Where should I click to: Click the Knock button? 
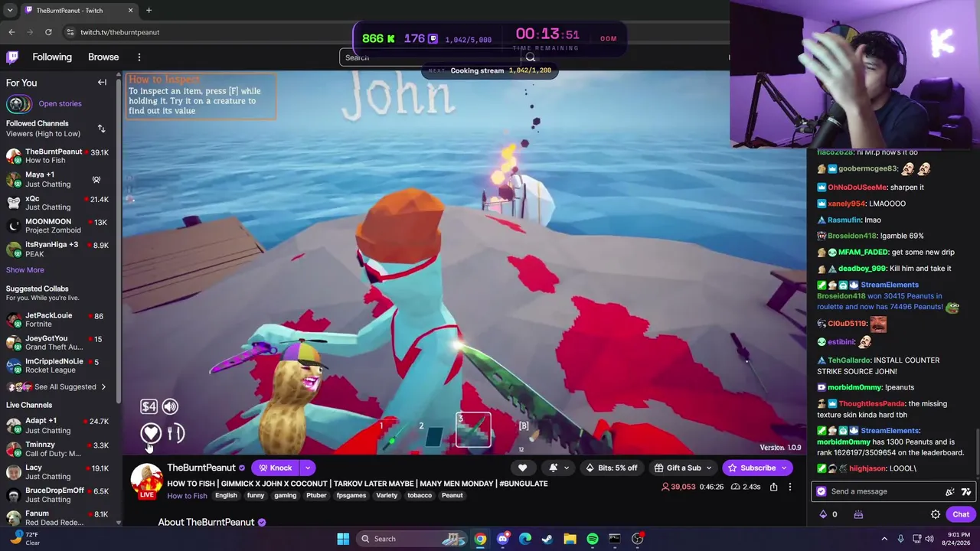pos(276,468)
